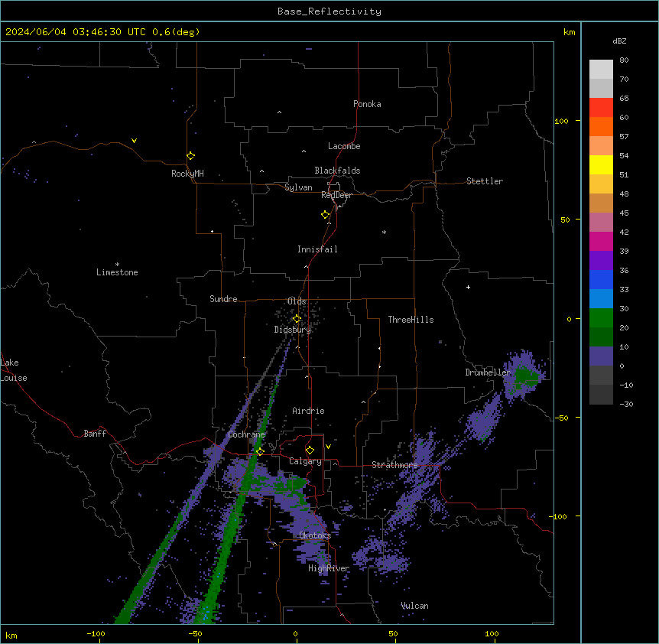
Task: Click the Limestone label
Action: 117,272
